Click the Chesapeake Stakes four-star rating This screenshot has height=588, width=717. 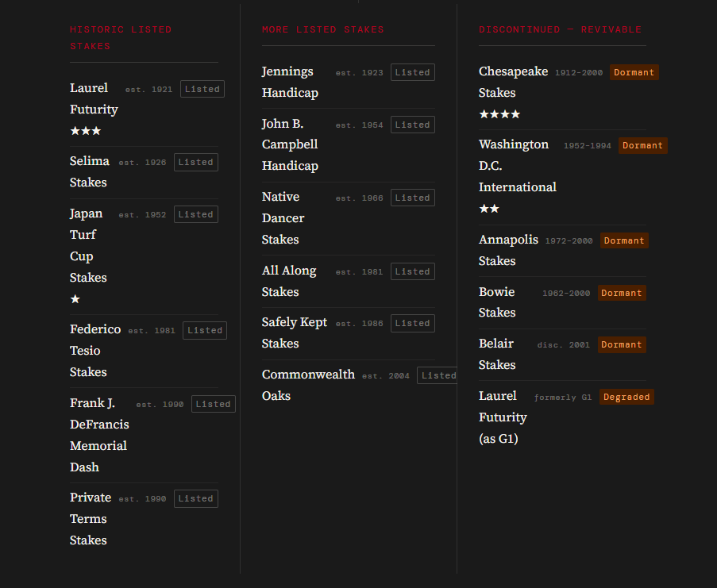[499, 114]
